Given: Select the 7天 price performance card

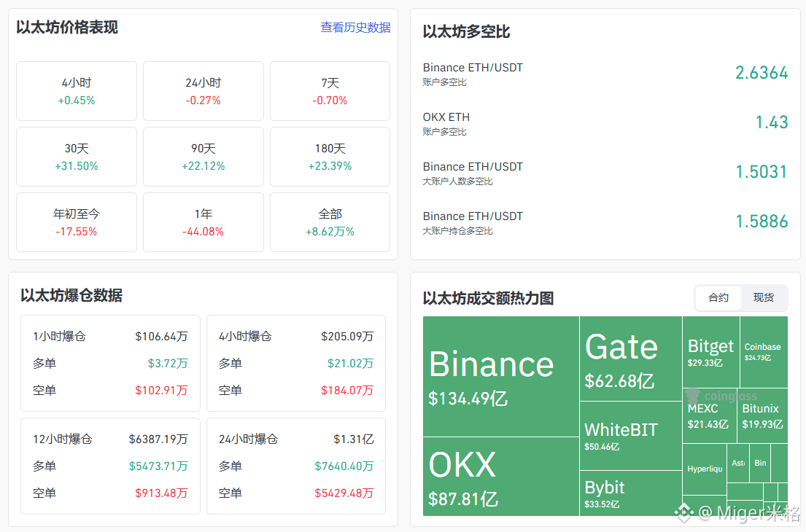Looking at the screenshot, I should (330, 91).
